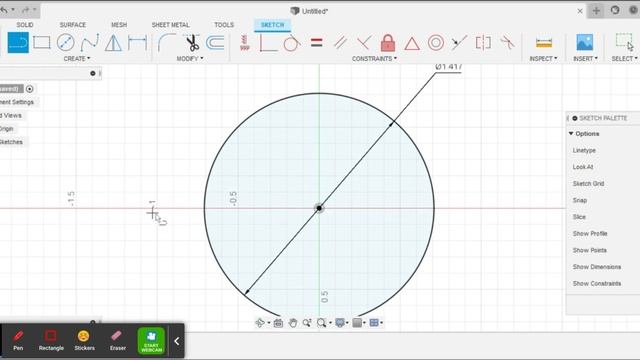Select the Trim scissors tool
Image resolution: width=640 pixels, height=360 pixels.
pyautogui.click(x=192, y=42)
